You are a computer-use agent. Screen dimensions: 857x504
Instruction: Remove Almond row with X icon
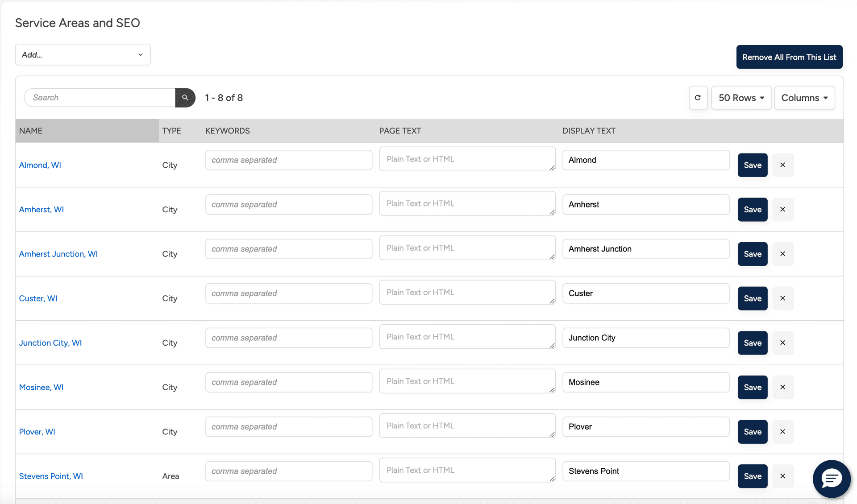click(782, 165)
